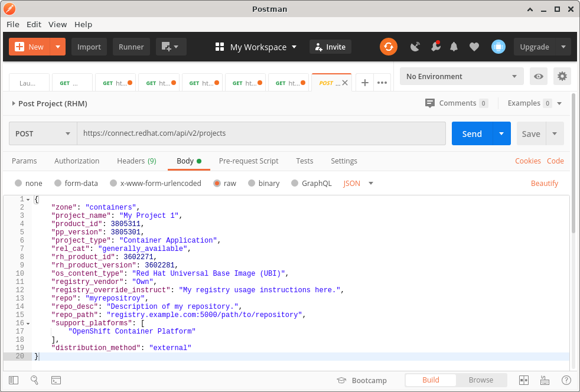
Task: Open the Examples dropdown
Action: 535,103
